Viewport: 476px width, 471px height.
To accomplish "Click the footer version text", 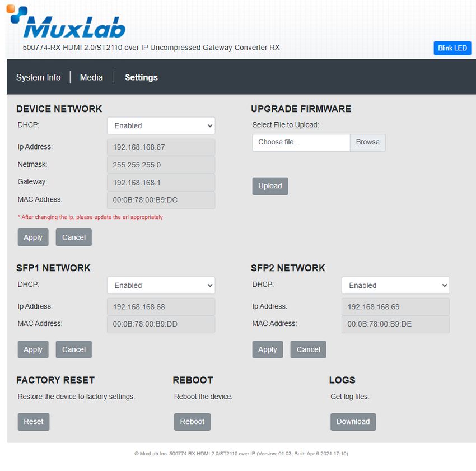I will 241,454.
